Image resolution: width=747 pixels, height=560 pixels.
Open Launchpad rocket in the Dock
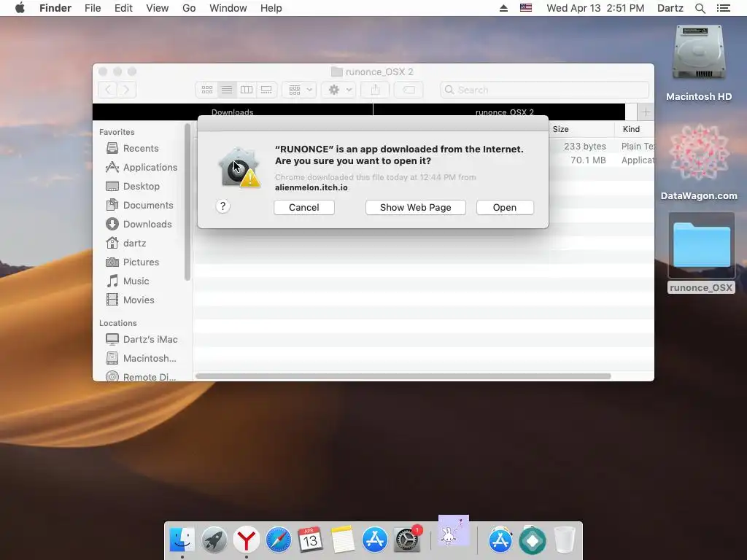click(x=214, y=540)
